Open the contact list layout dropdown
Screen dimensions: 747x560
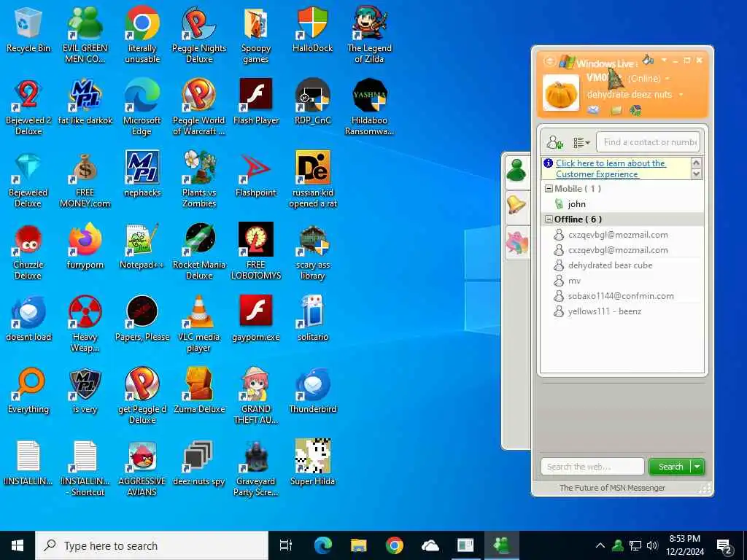coord(581,142)
